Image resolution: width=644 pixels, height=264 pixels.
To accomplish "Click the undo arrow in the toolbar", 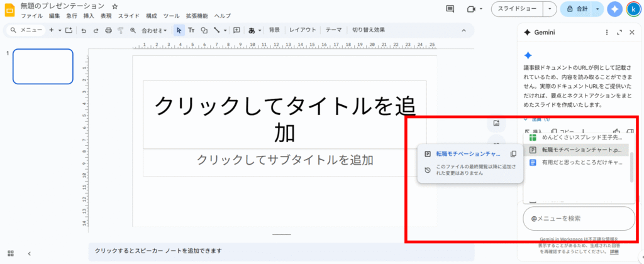I will [84, 30].
